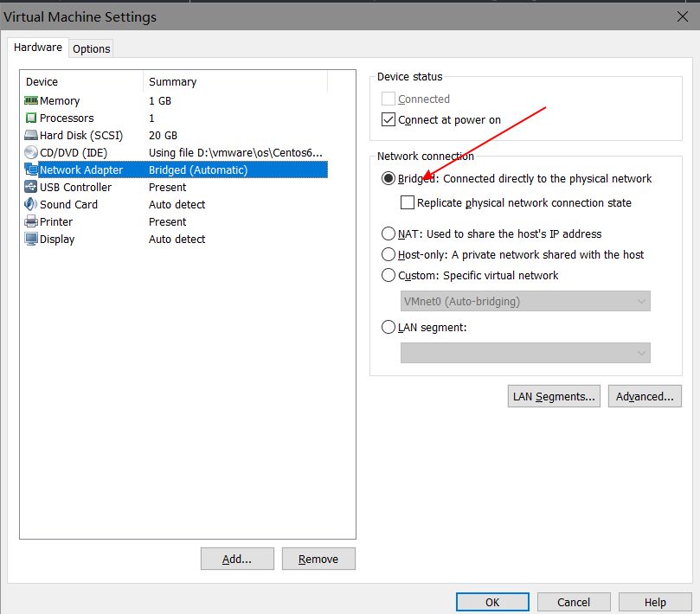The width and height of the screenshot is (700, 614).
Task: Click the USB Controller icon
Action: point(31,187)
